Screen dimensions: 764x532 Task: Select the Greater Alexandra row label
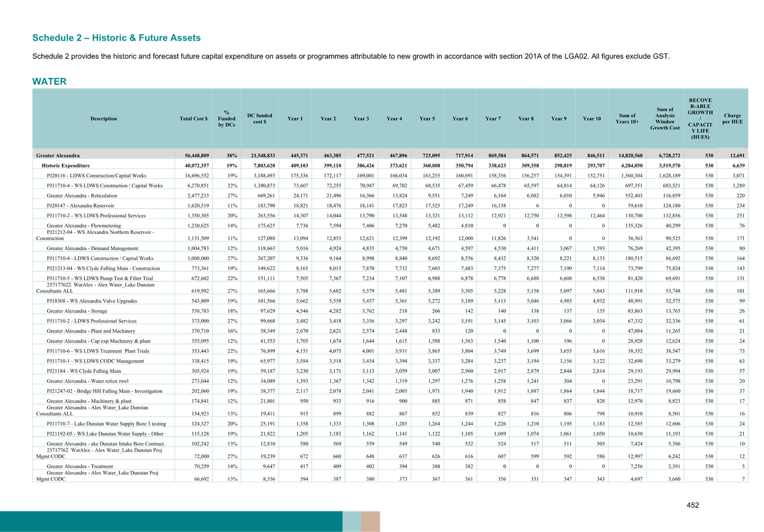tap(58, 155)
